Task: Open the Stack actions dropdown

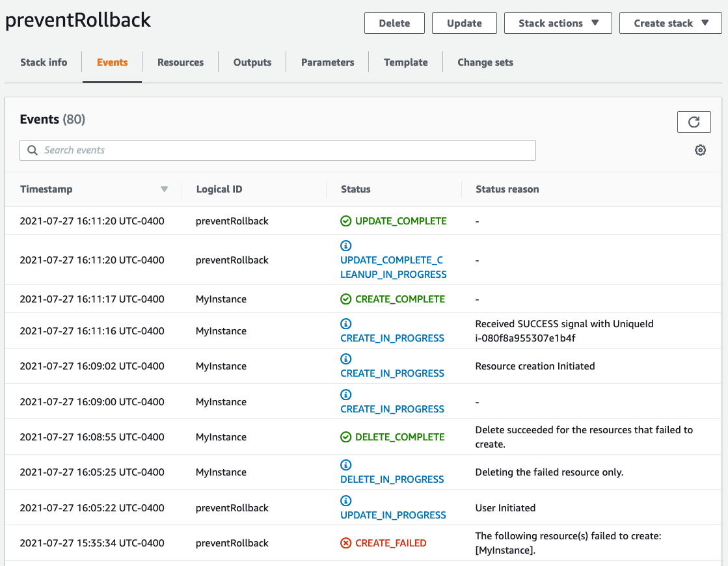Action: pyautogui.click(x=558, y=23)
